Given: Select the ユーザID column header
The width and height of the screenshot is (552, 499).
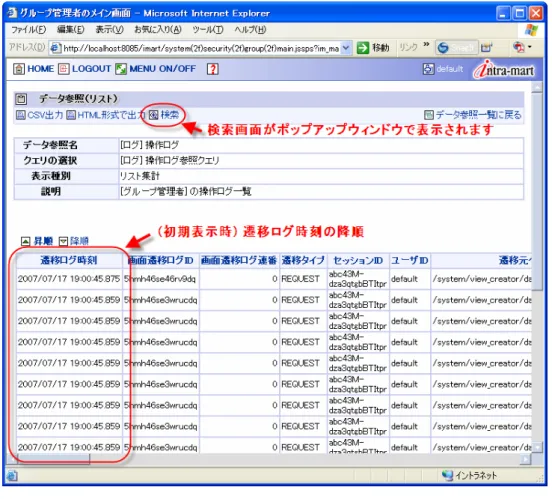Looking at the screenshot, I should coord(410,261).
